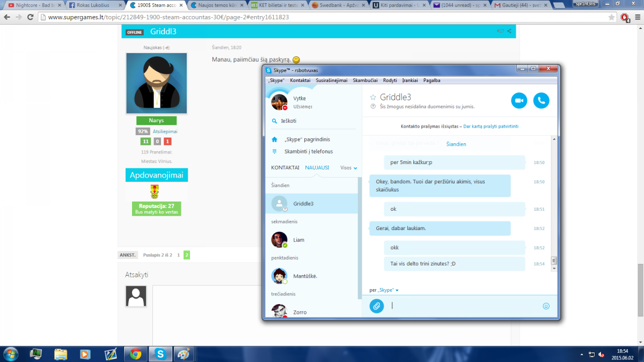Start a voice call with Griddle3
644x362 pixels.
click(x=541, y=100)
